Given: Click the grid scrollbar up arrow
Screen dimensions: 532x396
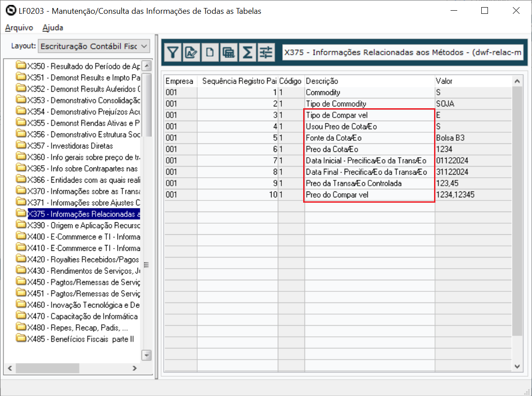Looking at the screenshot, I should click(517, 81).
